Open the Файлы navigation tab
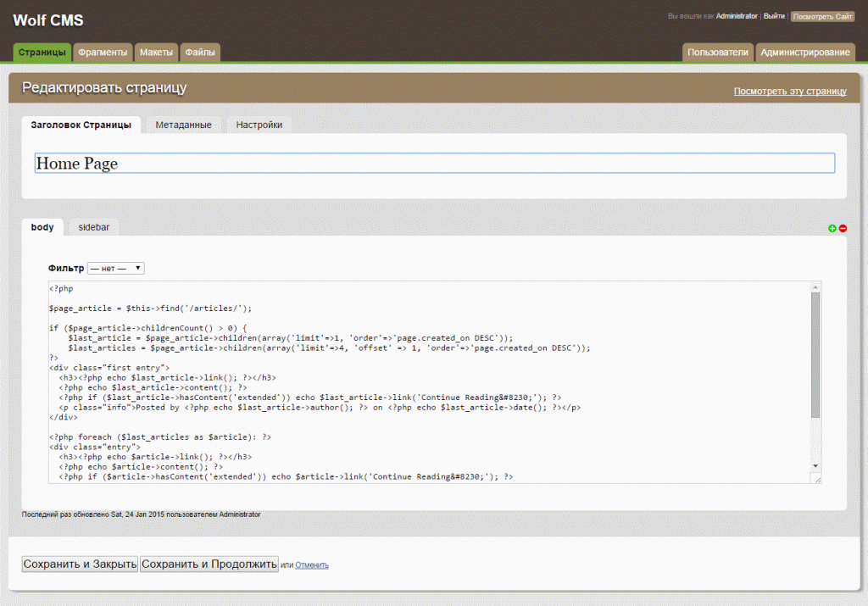Viewport: 868px width, 606px height. (x=200, y=53)
